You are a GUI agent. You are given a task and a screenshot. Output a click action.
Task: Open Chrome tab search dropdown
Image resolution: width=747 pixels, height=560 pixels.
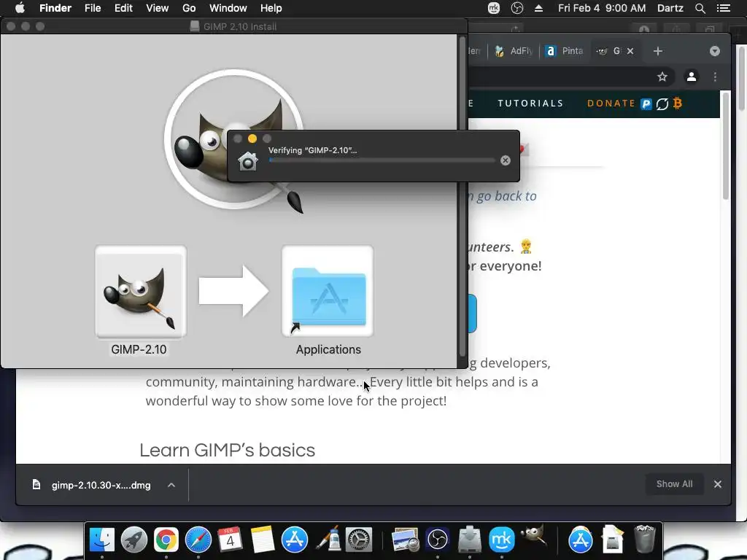715,51
